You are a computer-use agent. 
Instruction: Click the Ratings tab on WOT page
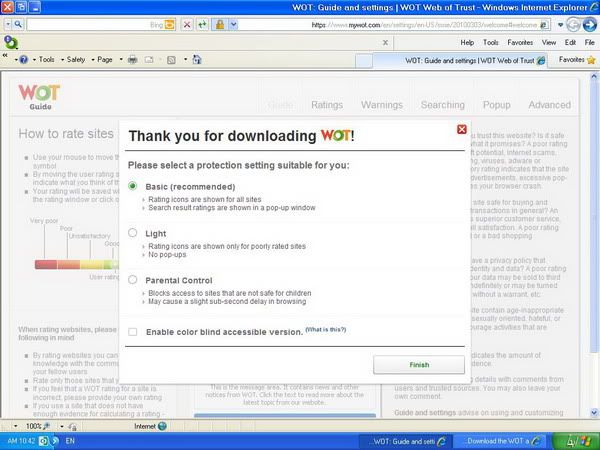pos(327,105)
